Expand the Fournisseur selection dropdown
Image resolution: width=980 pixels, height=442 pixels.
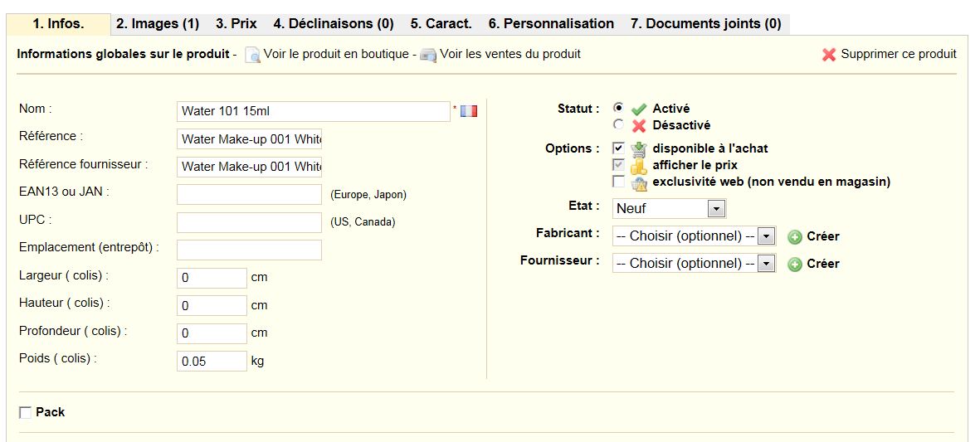695,264
